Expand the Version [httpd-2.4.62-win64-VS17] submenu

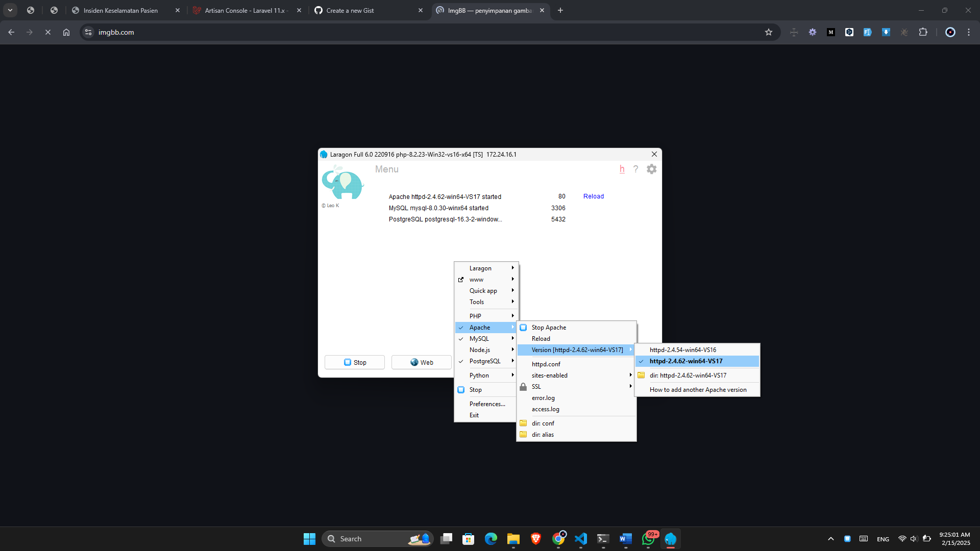click(x=576, y=350)
